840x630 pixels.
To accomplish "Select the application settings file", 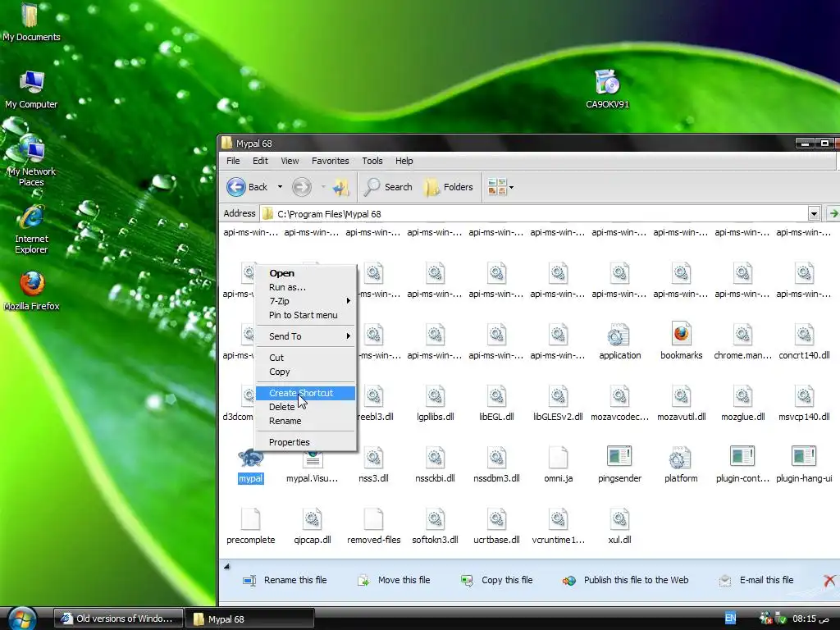I will tap(620, 342).
